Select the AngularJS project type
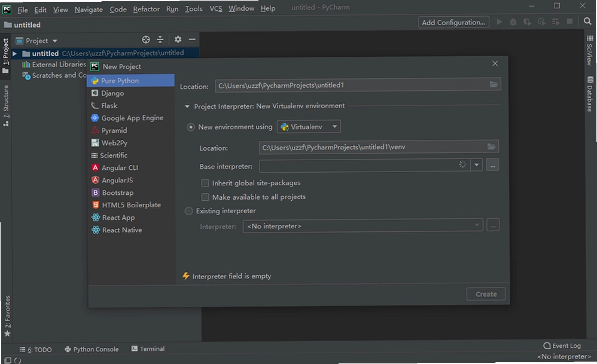The width and height of the screenshot is (597, 364). click(131, 181)
